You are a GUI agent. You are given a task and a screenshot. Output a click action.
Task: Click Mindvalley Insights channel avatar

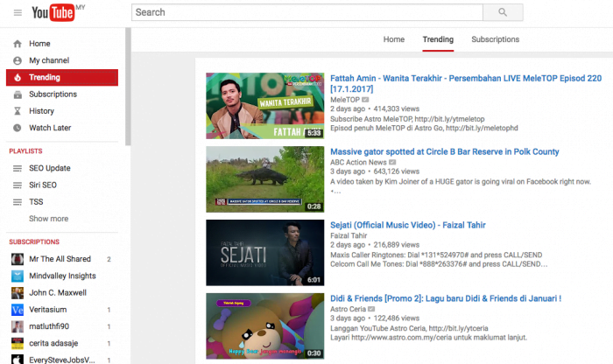tap(18, 276)
